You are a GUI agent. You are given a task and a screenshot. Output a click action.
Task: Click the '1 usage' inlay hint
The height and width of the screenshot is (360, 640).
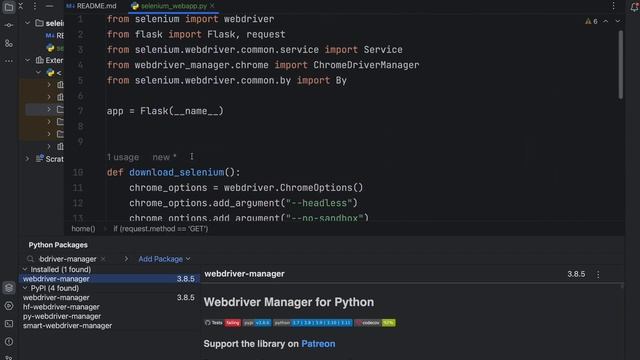[123, 157]
